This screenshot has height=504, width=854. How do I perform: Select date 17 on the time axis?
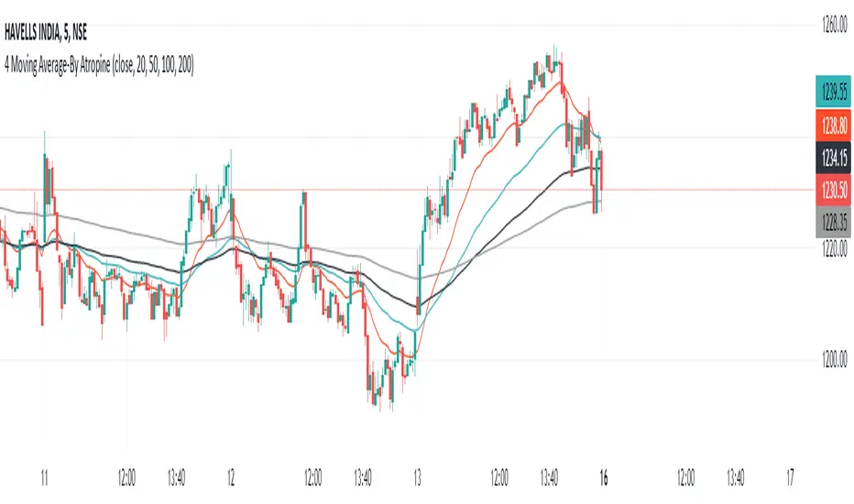[x=790, y=477]
